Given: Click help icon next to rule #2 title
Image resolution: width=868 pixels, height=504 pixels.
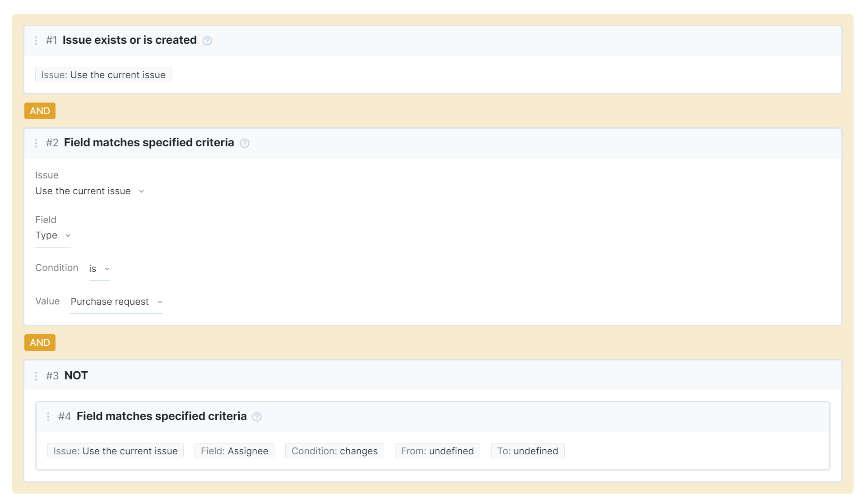Looking at the screenshot, I should pos(245,143).
